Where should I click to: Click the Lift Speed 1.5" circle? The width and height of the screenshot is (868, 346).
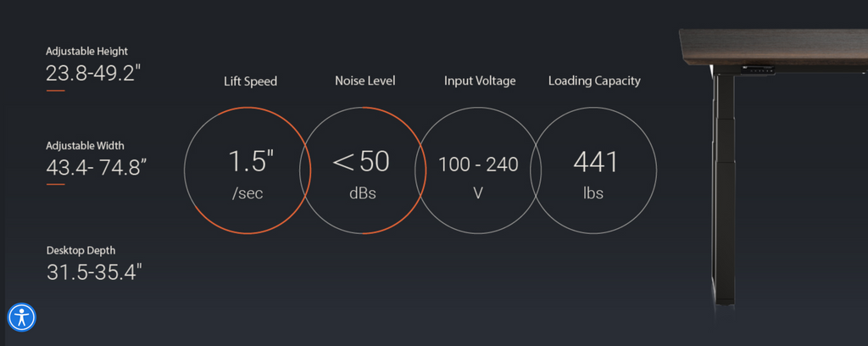pyautogui.click(x=248, y=170)
